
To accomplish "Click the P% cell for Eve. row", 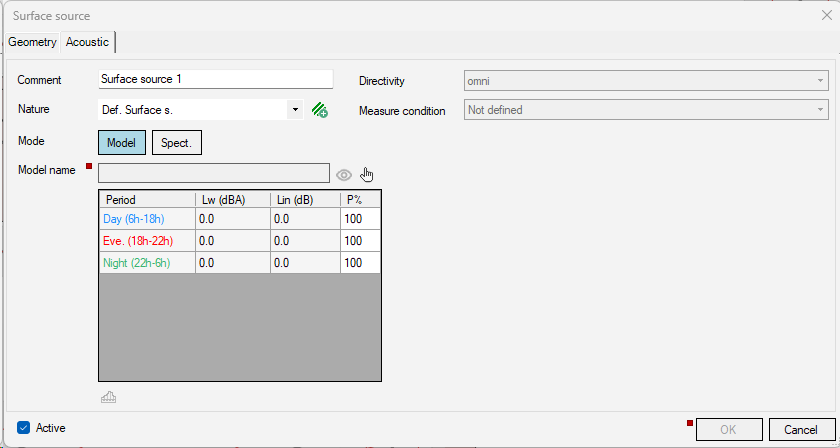I will coord(361,241).
